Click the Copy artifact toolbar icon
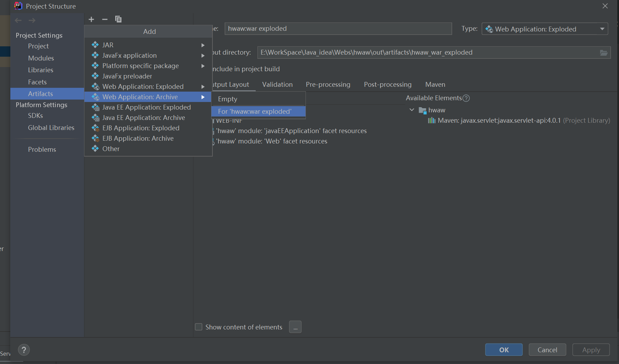 [x=118, y=19]
